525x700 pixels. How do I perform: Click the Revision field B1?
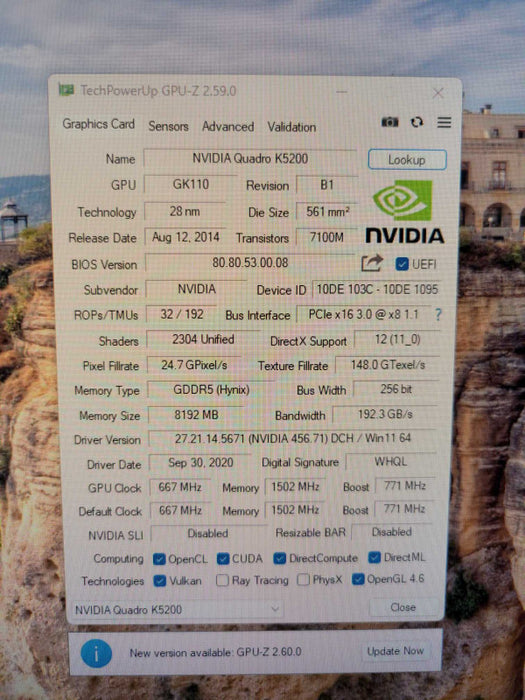click(326, 185)
